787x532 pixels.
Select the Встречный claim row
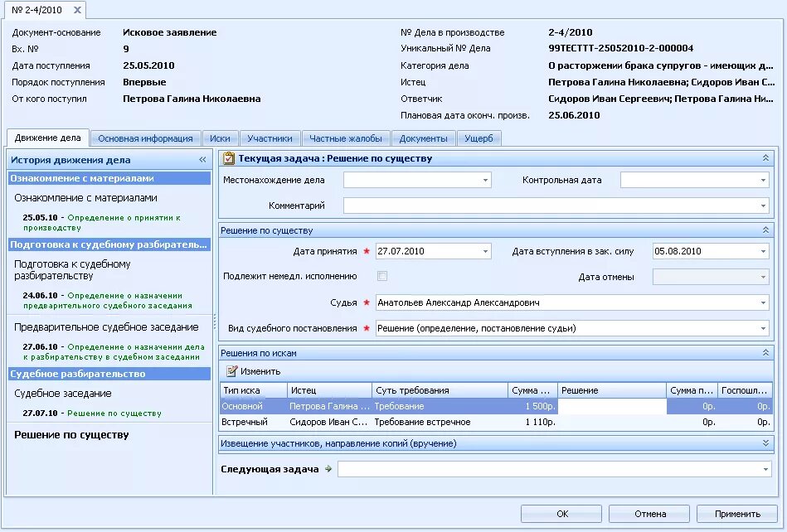click(496, 422)
